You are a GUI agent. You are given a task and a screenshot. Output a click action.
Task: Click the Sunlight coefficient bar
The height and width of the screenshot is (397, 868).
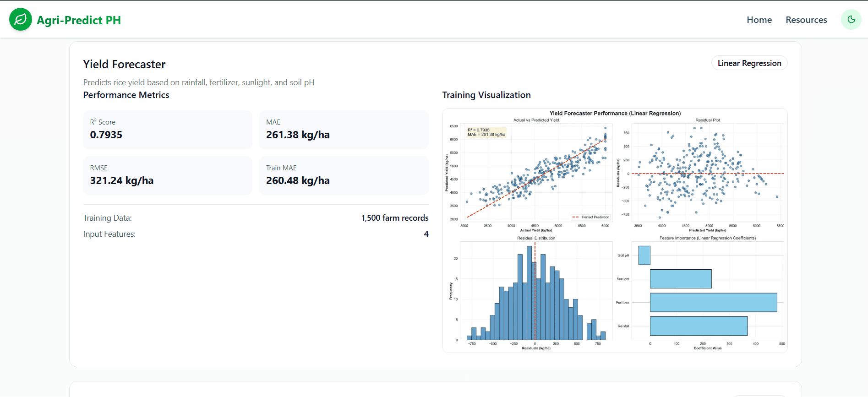pyautogui.click(x=681, y=279)
